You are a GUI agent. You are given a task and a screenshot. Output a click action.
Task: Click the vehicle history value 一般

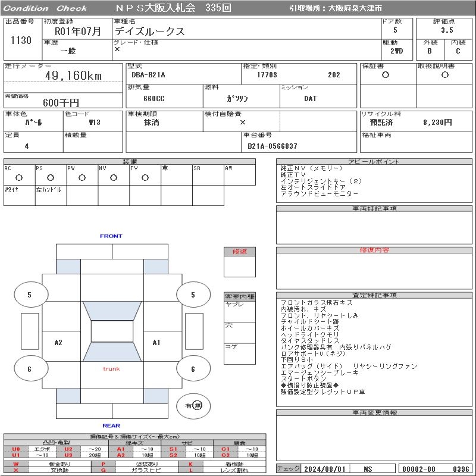click(x=68, y=51)
